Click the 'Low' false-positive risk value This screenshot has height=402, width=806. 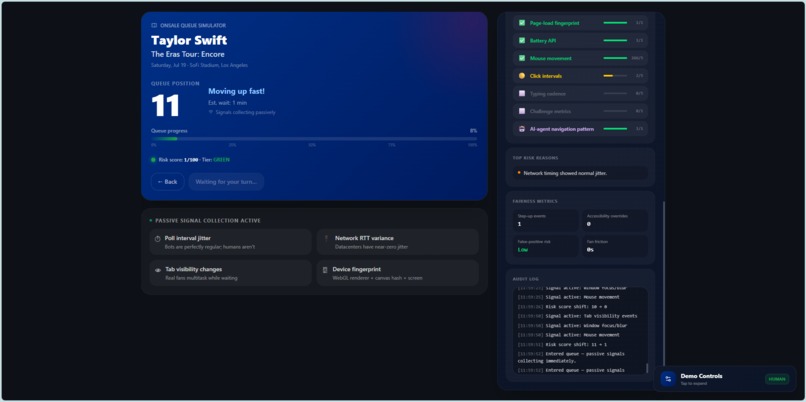pos(523,250)
